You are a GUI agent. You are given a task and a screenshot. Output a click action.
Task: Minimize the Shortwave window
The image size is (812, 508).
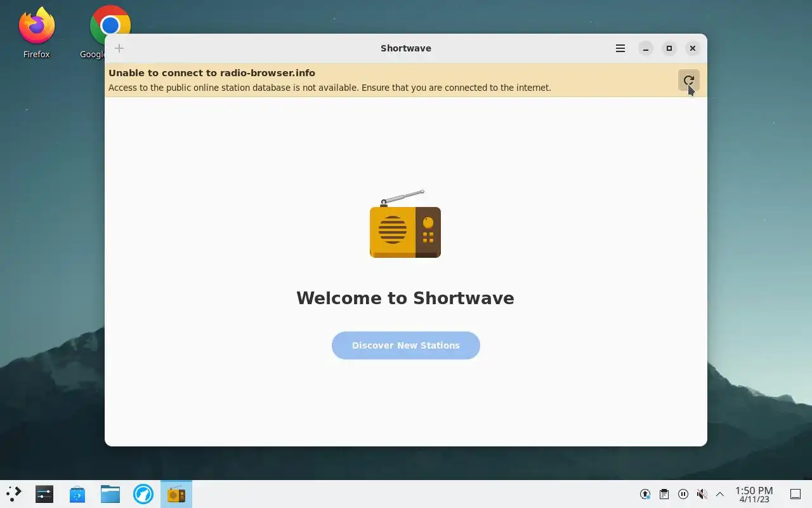click(646, 48)
